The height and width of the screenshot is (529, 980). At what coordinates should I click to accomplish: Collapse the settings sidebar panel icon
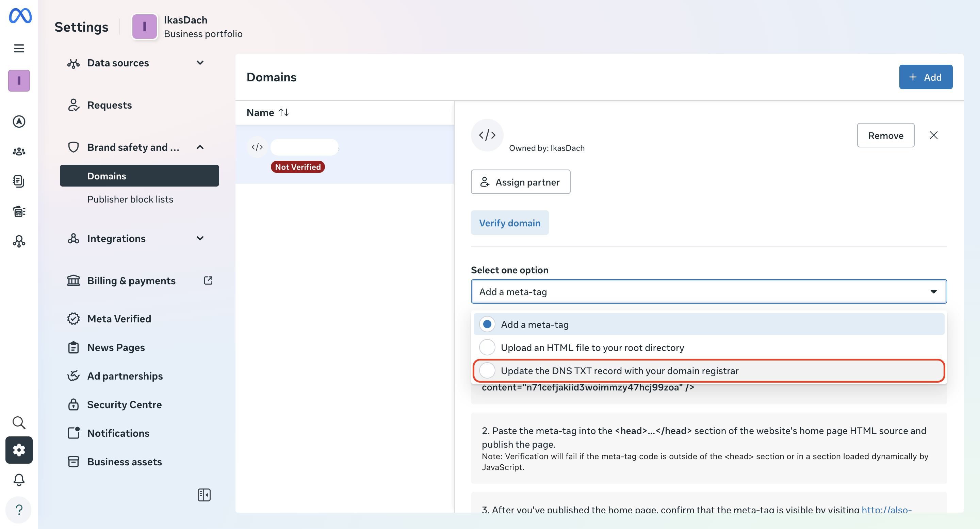[x=204, y=495]
